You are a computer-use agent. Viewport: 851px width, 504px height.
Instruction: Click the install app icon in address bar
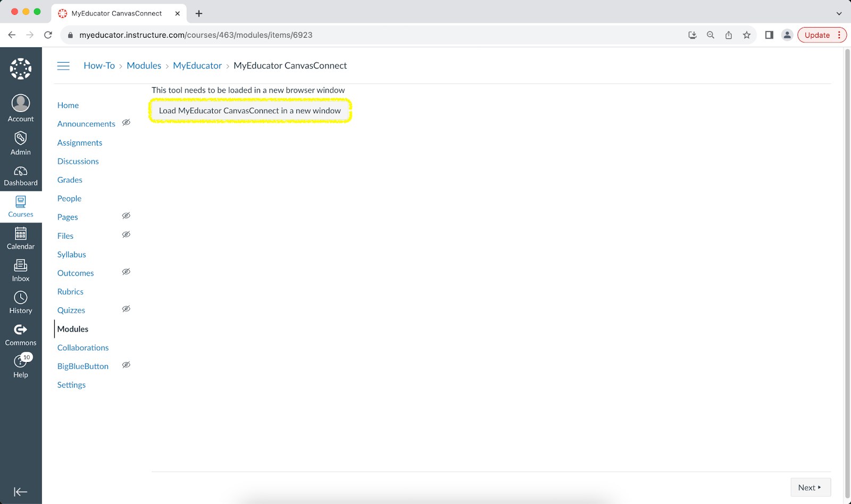tap(693, 35)
